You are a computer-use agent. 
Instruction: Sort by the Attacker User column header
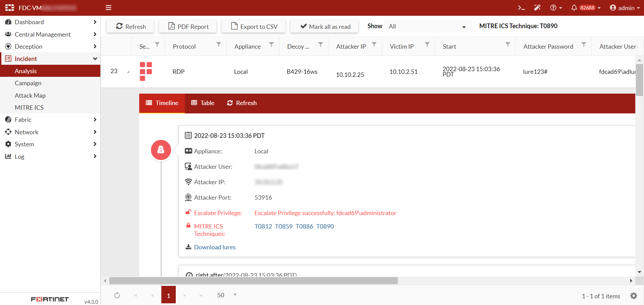(x=618, y=46)
